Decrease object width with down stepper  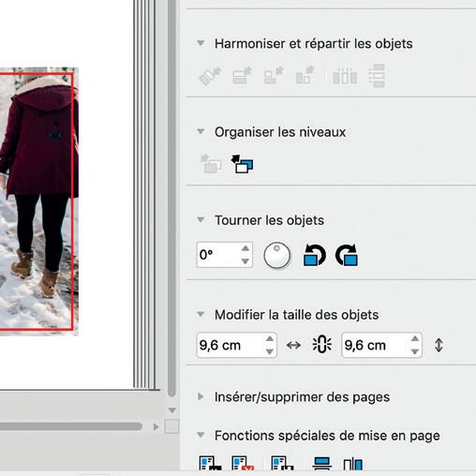point(270,351)
